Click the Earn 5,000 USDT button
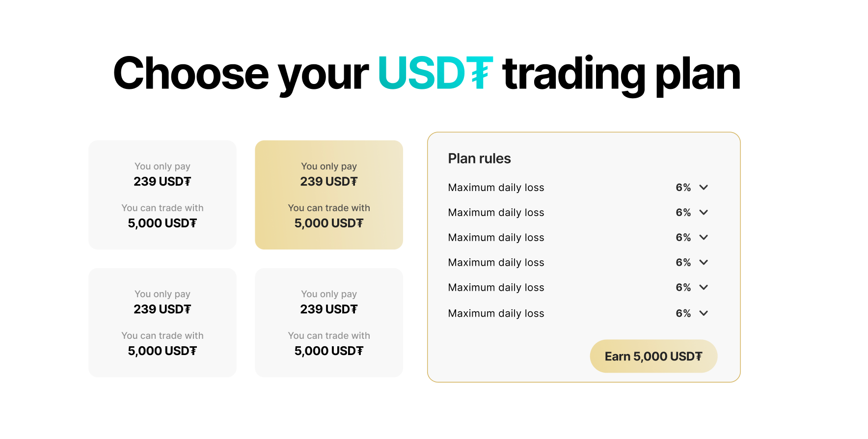The height and width of the screenshot is (439, 868). coord(653,356)
